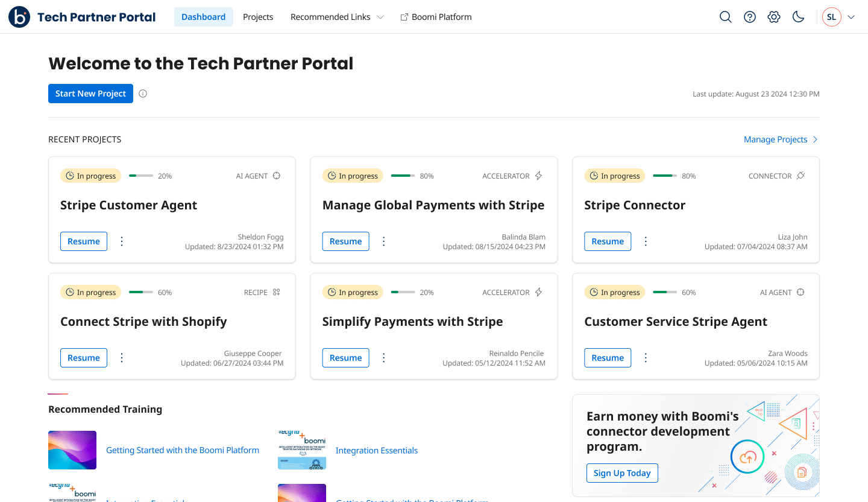Resume Manage Global Payments with Stripe

point(346,241)
